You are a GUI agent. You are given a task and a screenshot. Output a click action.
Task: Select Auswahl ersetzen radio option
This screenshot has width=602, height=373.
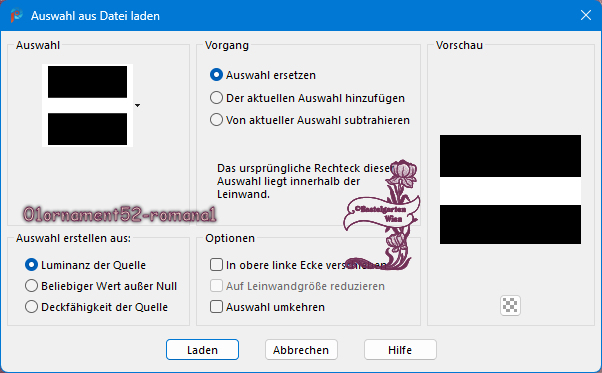tap(263, 75)
